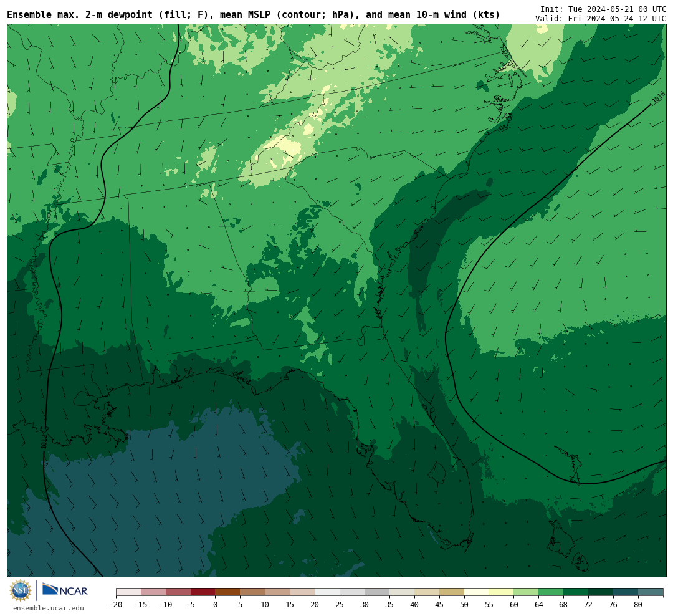Pick the 55 to 60 light yellow swatch
Image resolution: width=673 pixels, height=616 pixels.
click(x=502, y=592)
